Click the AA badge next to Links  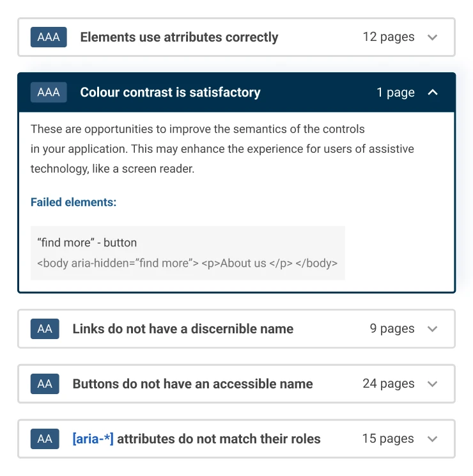click(45, 329)
